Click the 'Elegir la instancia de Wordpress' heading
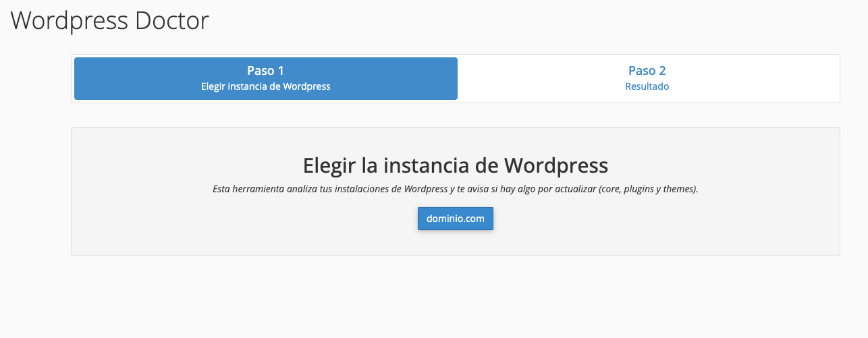868x338 pixels. (456, 165)
